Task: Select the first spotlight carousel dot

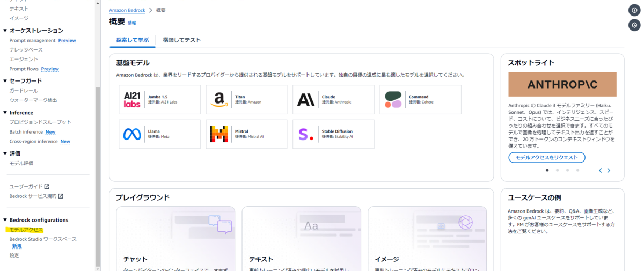Action: tap(547, 170)
